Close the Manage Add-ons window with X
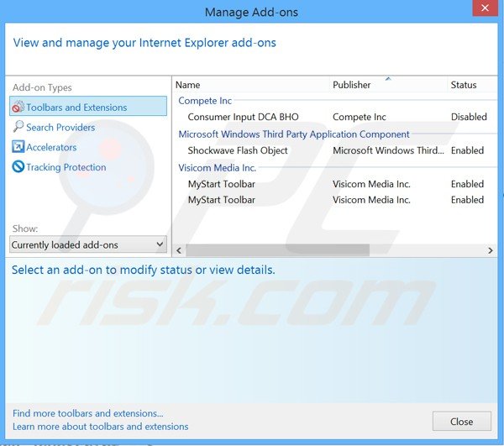The image size is (504, 446). click(485, 8)
